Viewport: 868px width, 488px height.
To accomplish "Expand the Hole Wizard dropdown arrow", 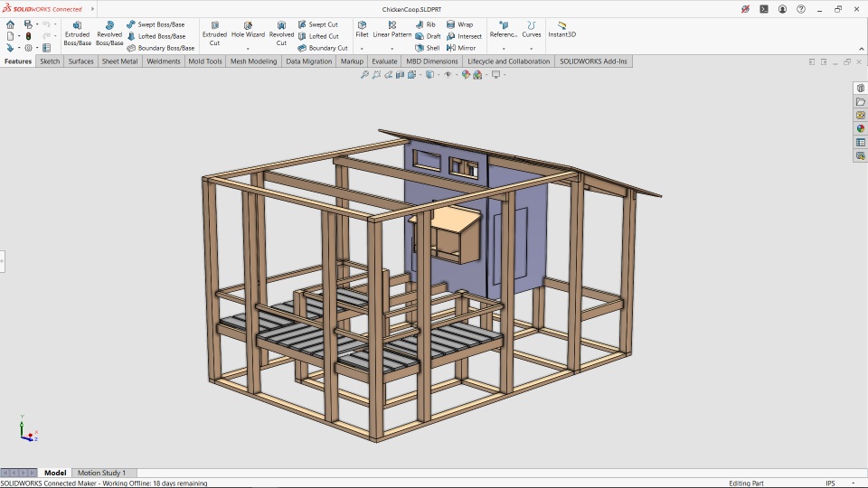I will [248, 49].
